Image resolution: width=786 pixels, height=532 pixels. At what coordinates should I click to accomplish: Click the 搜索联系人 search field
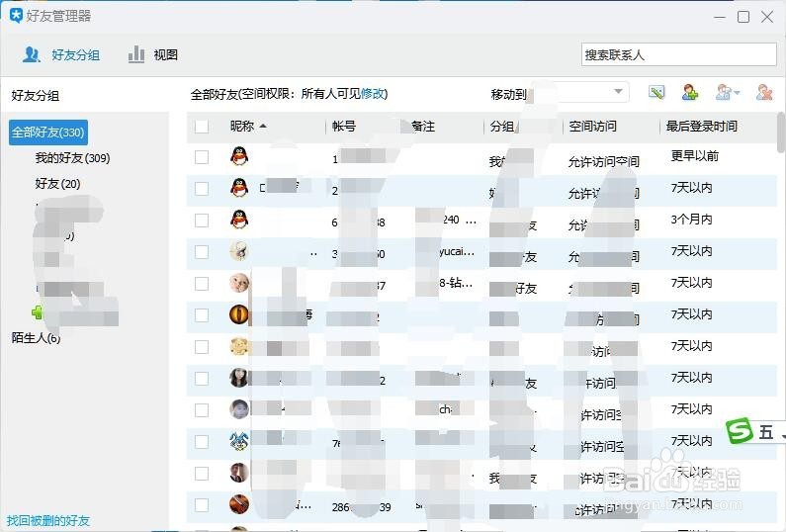(x=678, y=54)
